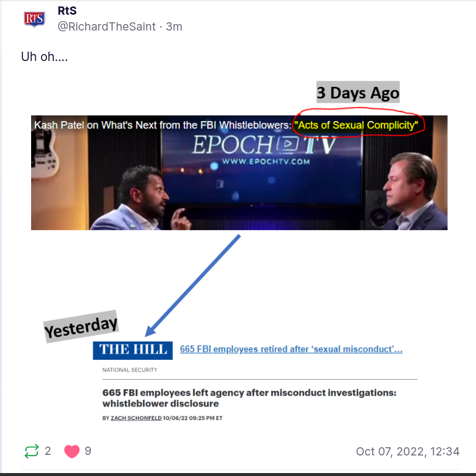Click the like count number 9
Viewport: 476px width, 476px height.
tap(88, 451)
